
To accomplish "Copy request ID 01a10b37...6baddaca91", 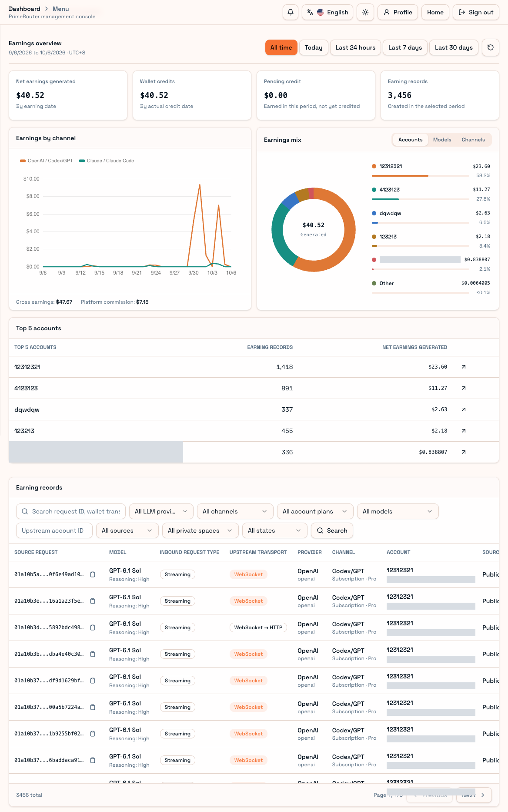I will click(x=93, y=760).
